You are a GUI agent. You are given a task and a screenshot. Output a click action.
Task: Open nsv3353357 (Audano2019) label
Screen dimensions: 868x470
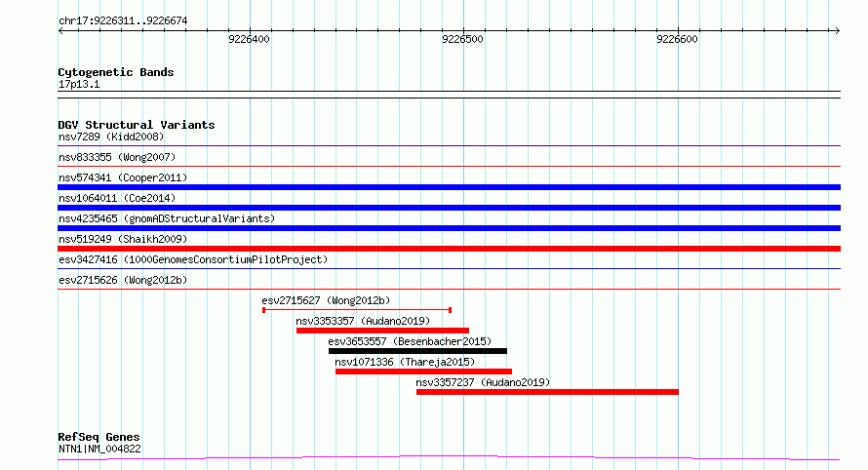(363, 321)
